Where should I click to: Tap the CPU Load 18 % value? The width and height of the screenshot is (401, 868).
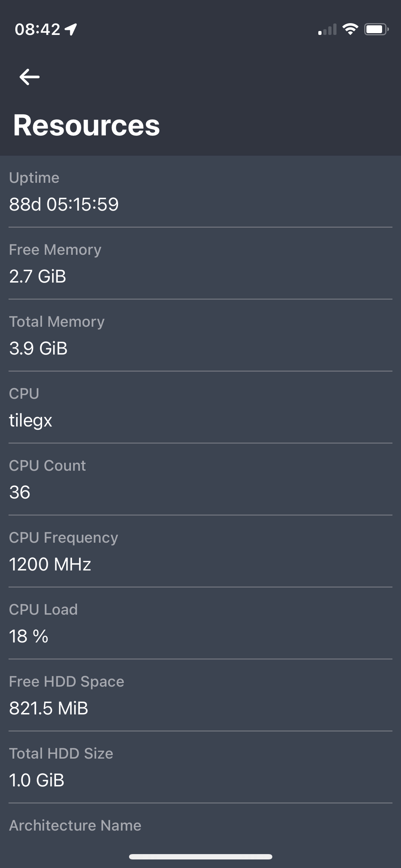29,636
